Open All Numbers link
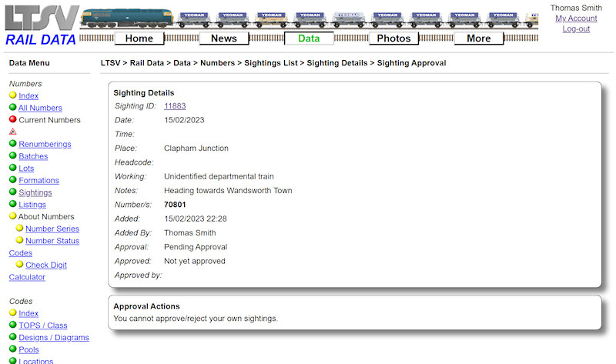 pos(40,108)
